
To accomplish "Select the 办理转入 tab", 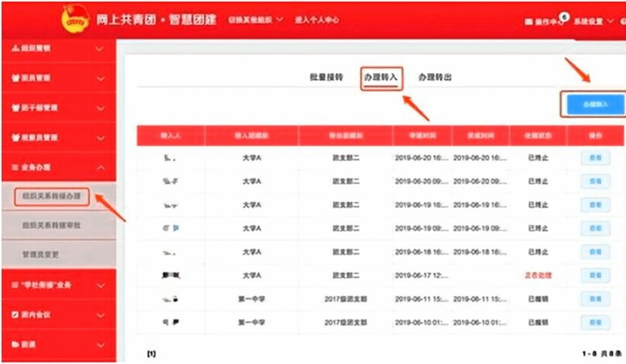I will [x=381, y=78].
